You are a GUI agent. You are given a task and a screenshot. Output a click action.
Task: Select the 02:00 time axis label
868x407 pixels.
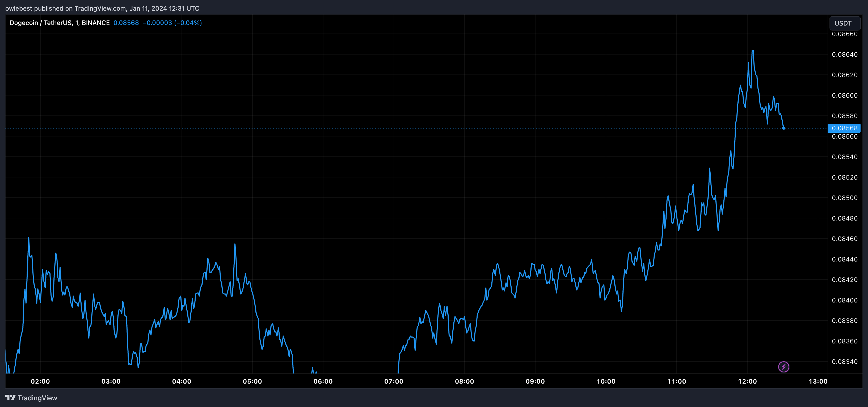coord(40,381)
